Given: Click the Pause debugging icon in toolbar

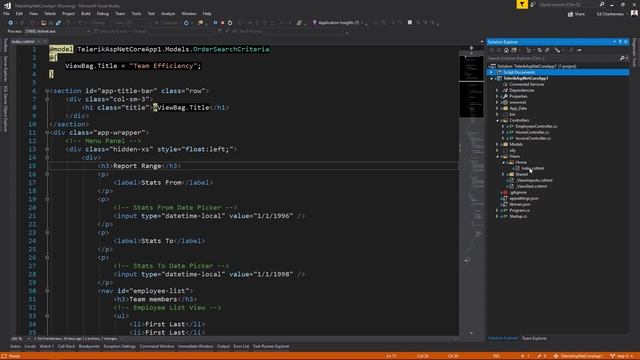Looking at the screenshot, I should point(215,23).
